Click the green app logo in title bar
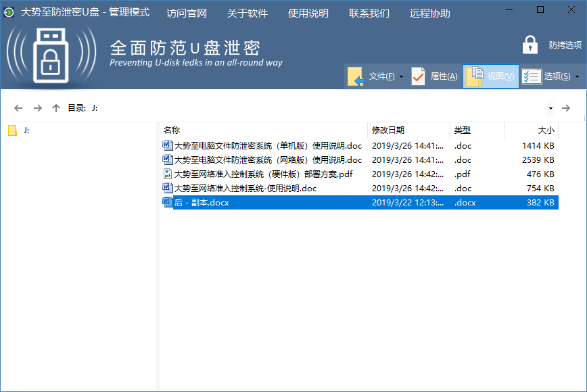The width and height of the screenshot is (587, 392). tap(9, 12)
